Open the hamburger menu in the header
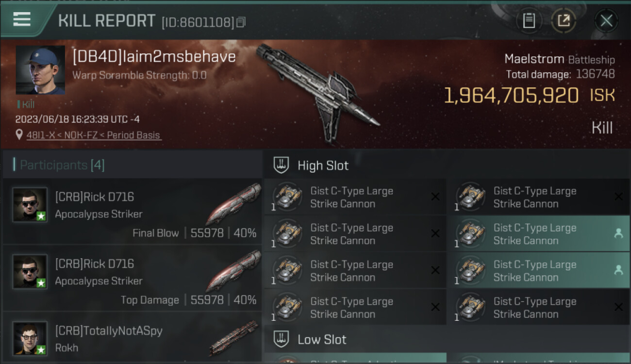The width and height of the screenshot is (631, 364). (22, 19)
